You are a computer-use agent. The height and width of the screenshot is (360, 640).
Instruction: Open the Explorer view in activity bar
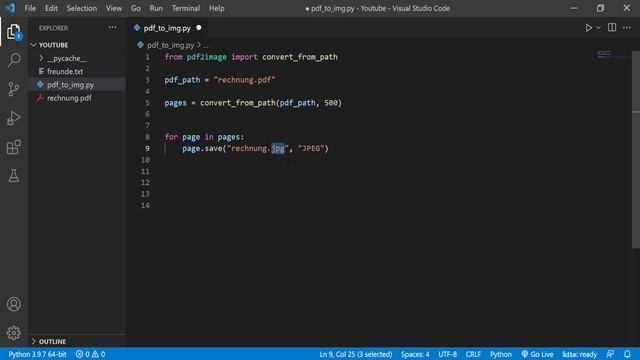[x=13, y=32]
